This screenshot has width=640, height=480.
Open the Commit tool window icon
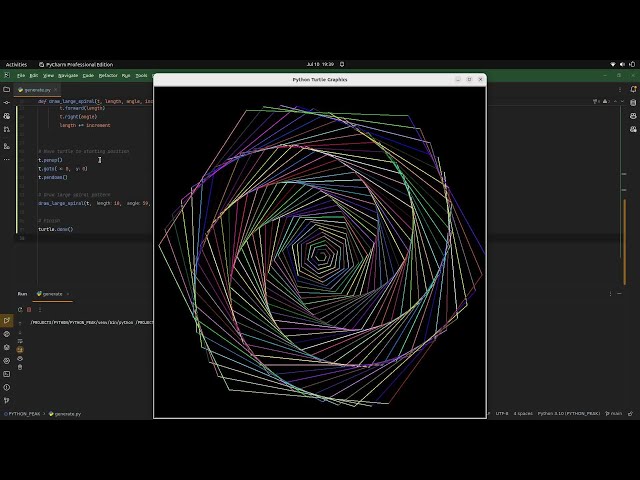point(7,102)
